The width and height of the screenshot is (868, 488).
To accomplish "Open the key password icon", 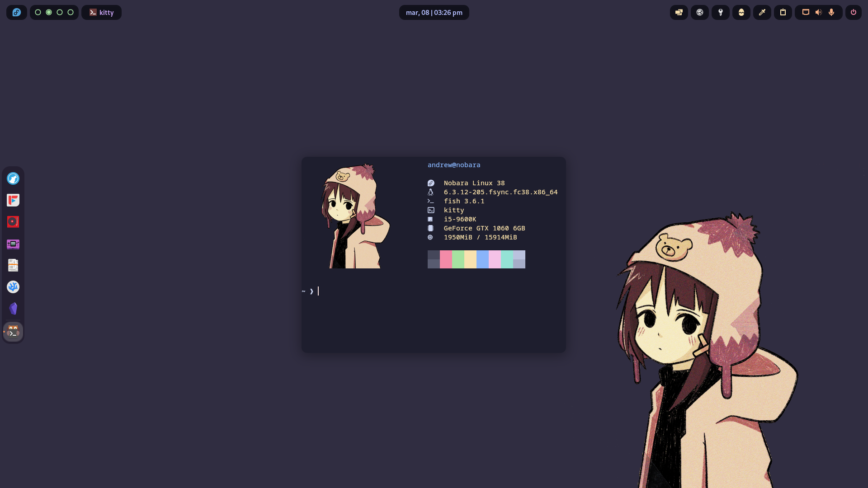I will point(721,13).
